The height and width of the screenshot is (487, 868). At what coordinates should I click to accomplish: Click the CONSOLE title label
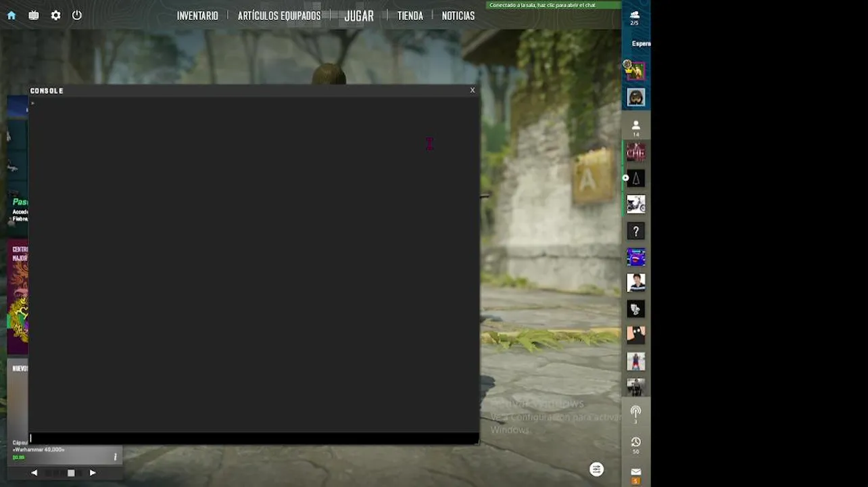click(47, 91)
